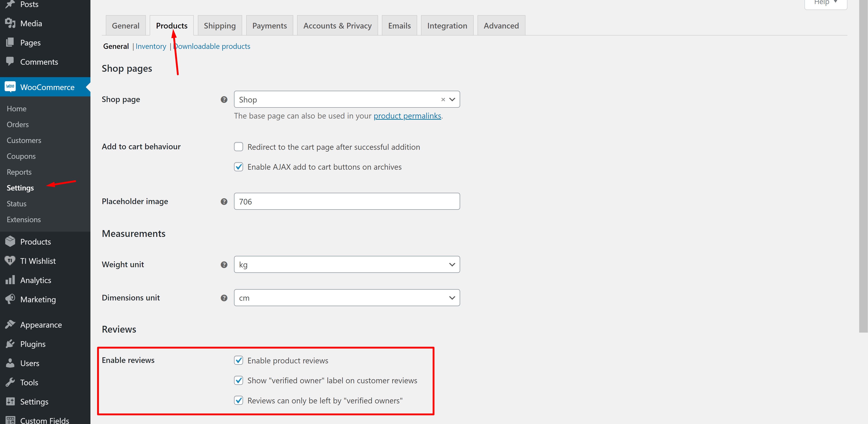Open the Weight unit dropdown
Viewport: 868px width, 424px height.
[346, 264]
